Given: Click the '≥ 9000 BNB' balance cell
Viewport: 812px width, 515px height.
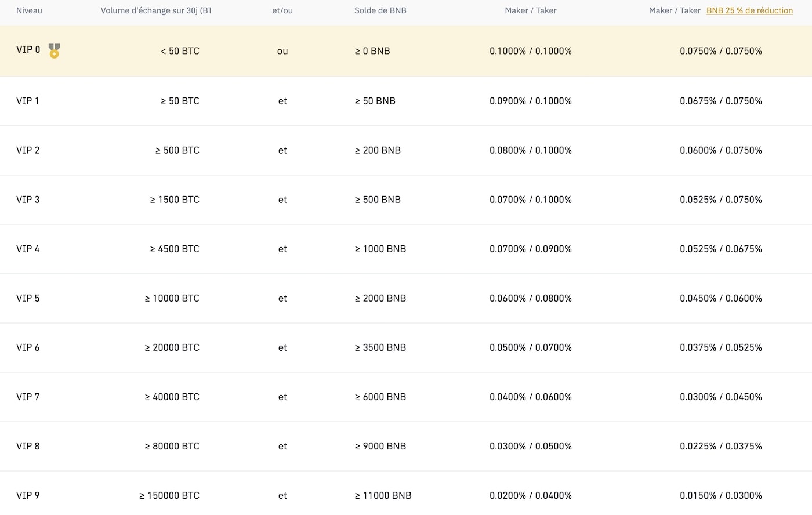Looking at the screenshot, I should coord(380,446).
